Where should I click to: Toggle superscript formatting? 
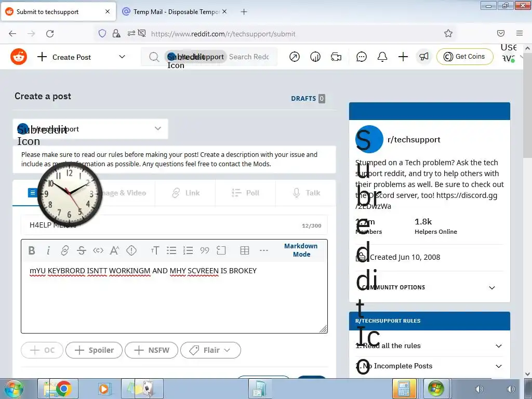pos(115,250)
